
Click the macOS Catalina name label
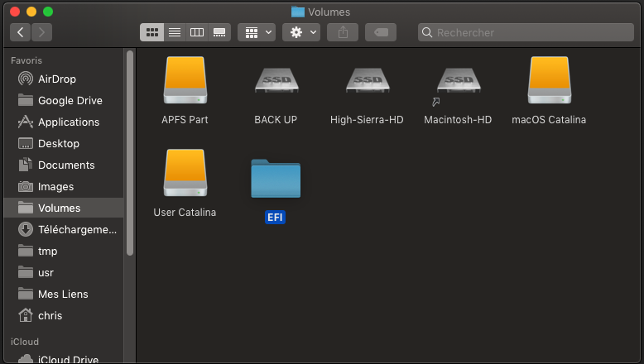click(x=549, y=120)
